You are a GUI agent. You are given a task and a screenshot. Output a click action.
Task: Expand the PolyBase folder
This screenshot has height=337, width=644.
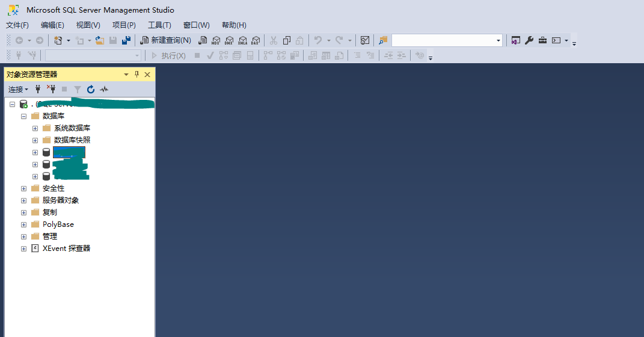[x=24, y=225]
